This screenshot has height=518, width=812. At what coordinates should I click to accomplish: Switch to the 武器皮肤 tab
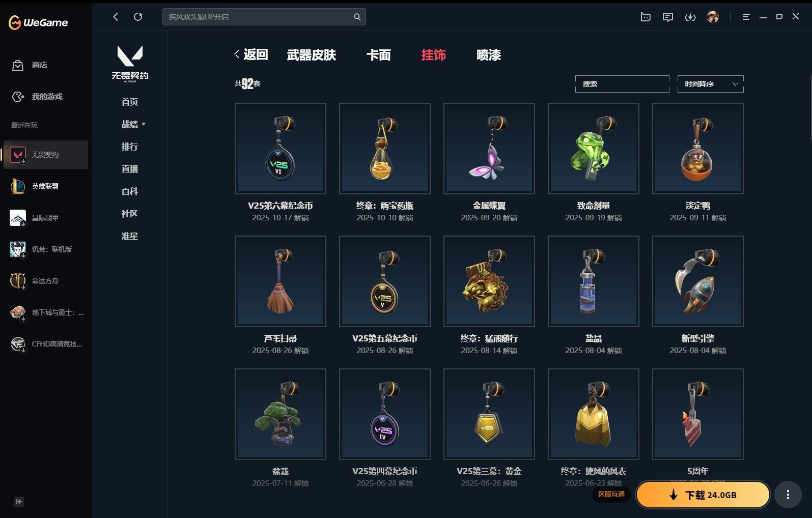tap(312, 55)
